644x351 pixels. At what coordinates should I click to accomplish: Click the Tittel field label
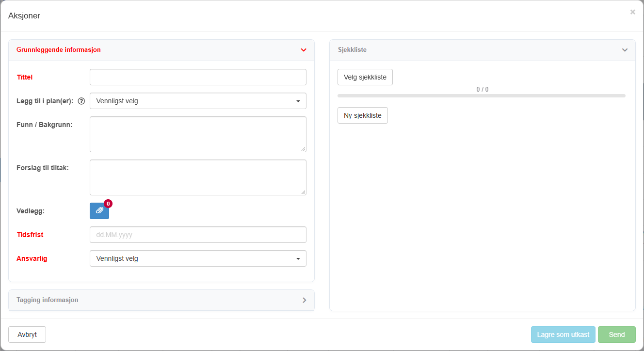coord(25,77)
